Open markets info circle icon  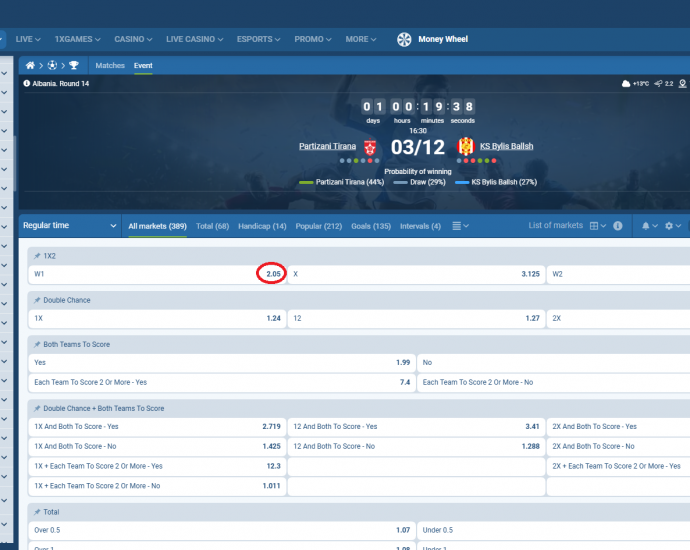coord(618,226)
